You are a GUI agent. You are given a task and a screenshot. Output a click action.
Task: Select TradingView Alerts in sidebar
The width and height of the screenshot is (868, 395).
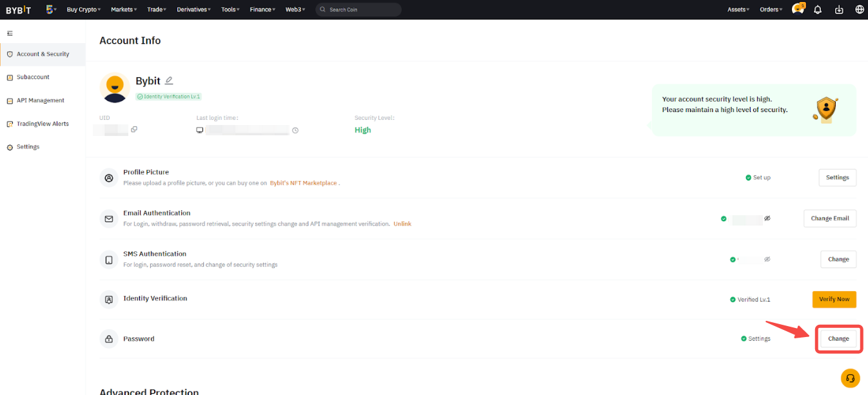pos(43,124)
